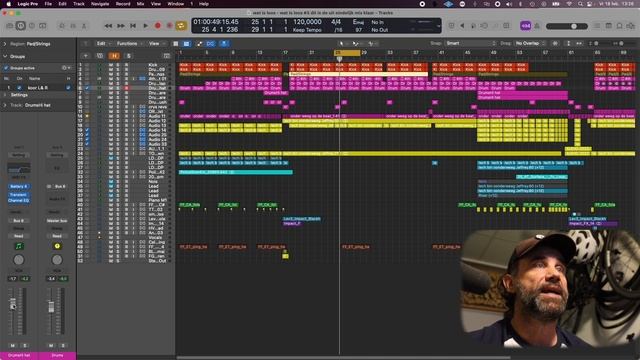Click the Apple menu icon
Viewport: 640px width, 360px height.
(9, 4)
